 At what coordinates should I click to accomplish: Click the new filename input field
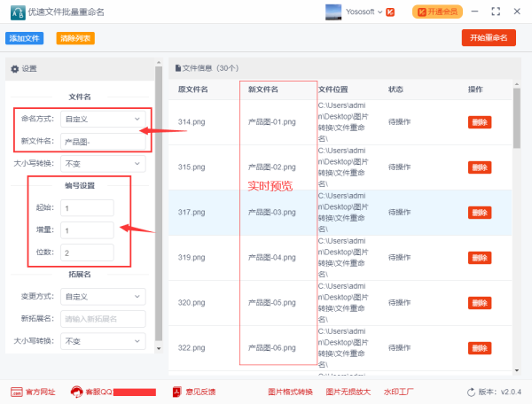coord(103,141)
